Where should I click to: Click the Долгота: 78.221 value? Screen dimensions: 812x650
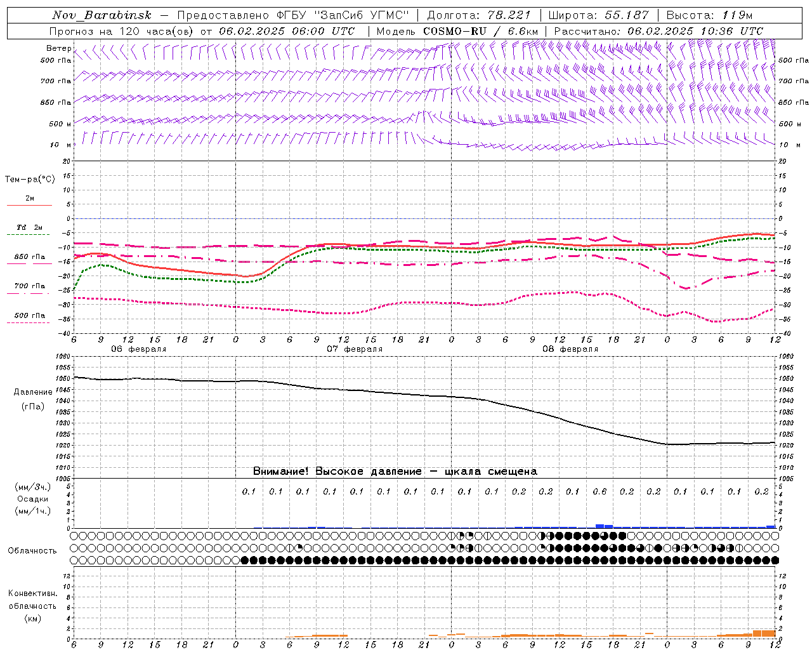point(478,15)
